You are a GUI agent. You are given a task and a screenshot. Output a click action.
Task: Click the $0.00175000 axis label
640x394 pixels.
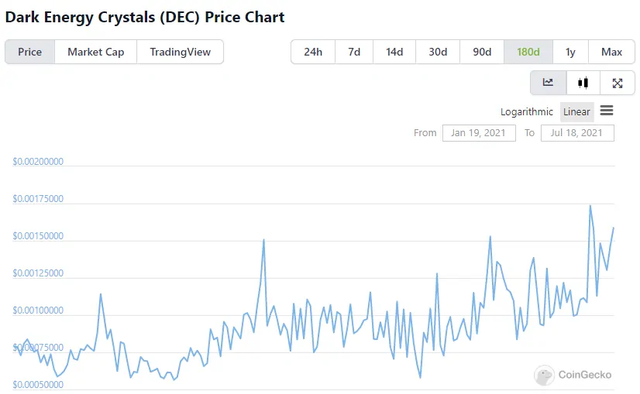[x=38, y=199]
